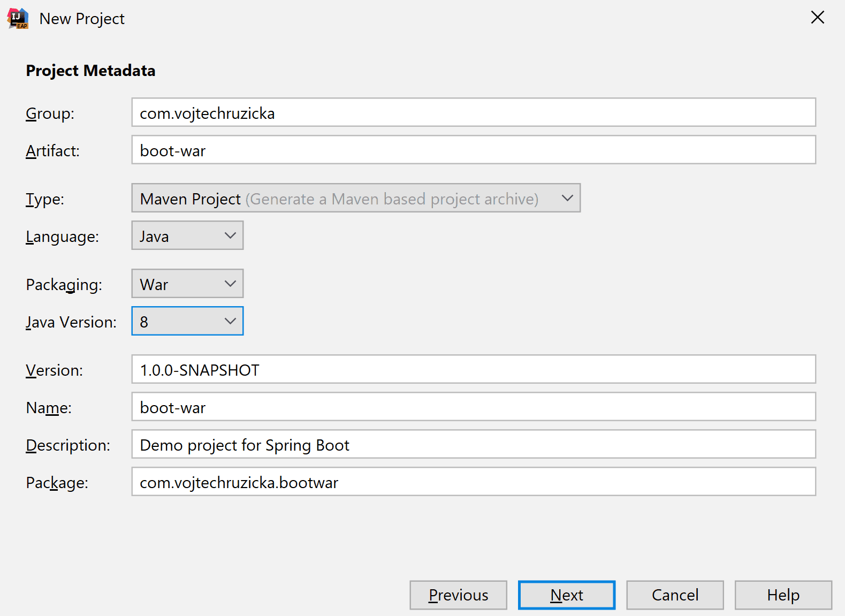Click the Packaging dropdown chevron arrow
The width and height of the screenshot is (845, 616).
coord(230,284)
